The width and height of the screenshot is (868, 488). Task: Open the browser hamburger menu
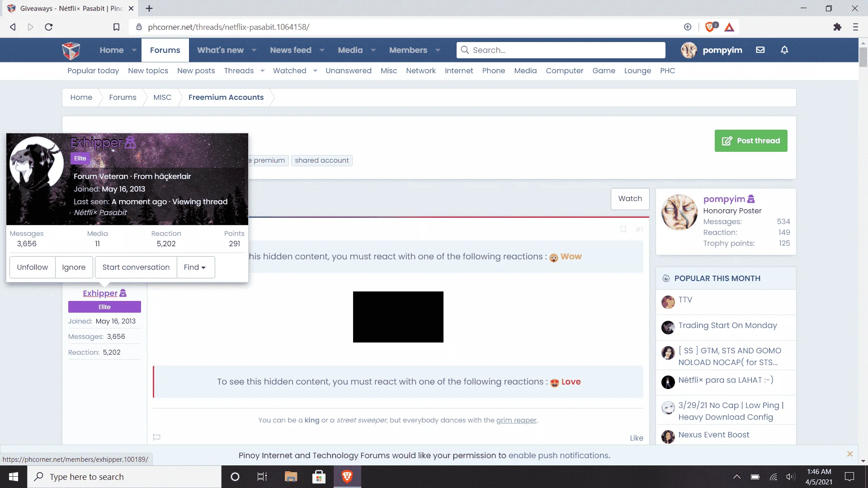[x=855, y=27]
